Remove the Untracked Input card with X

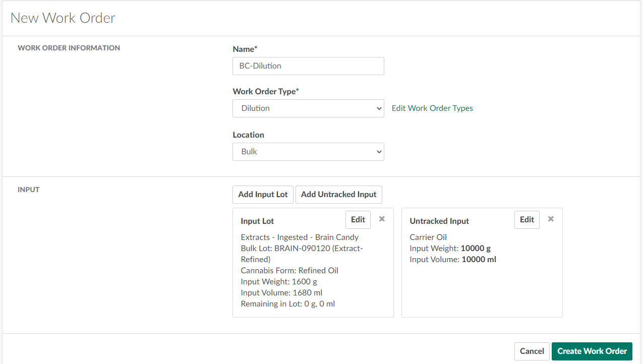551,219
